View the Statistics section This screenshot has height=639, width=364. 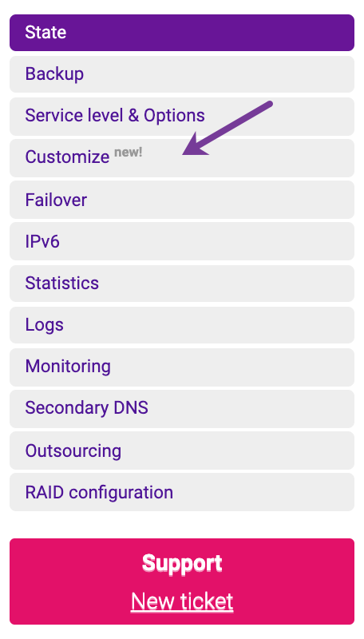pos(182,284)
